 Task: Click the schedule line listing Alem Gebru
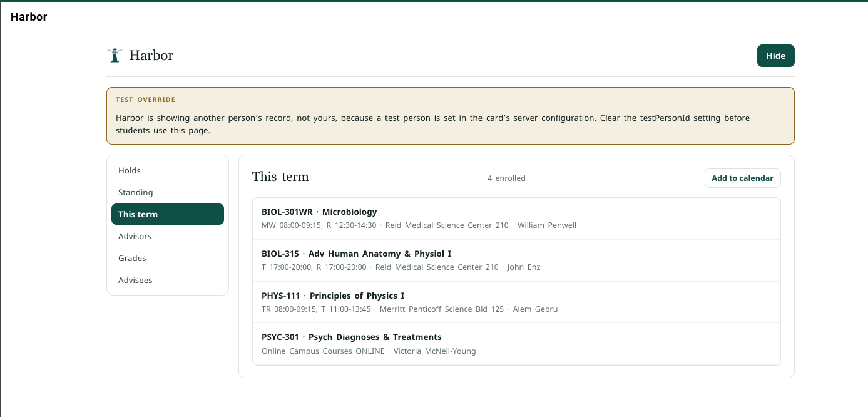409,309
